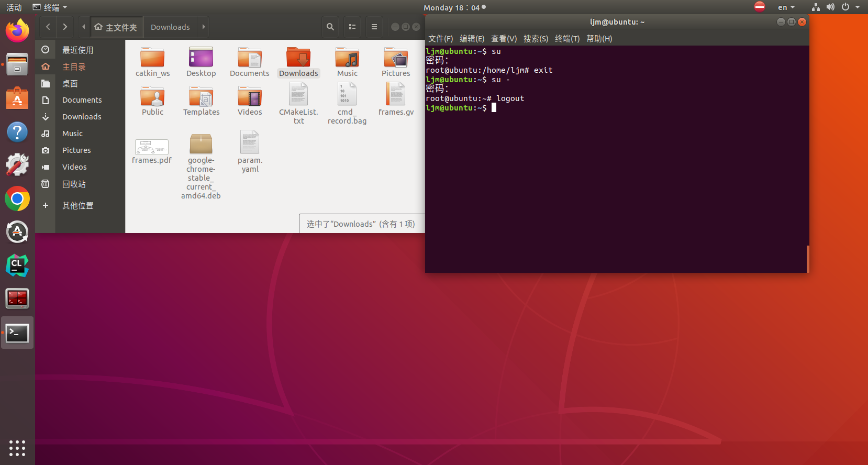Select the Public folder icon
This screenshot has width=868, height=465.
tap(152, 101)
